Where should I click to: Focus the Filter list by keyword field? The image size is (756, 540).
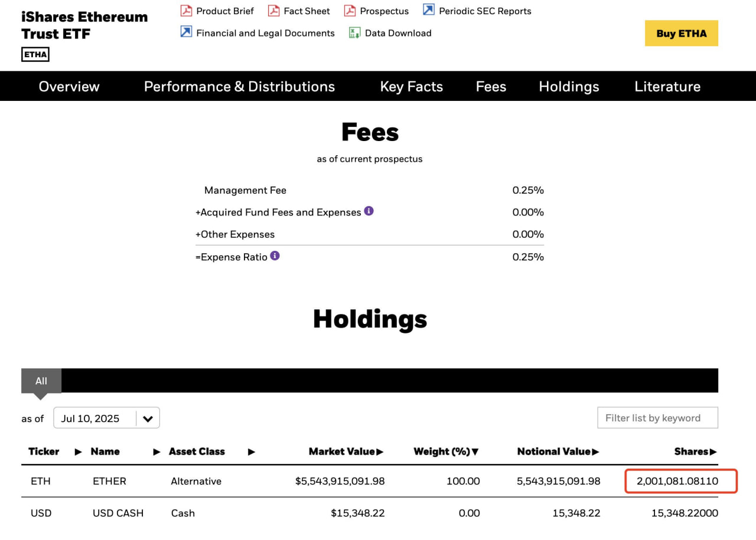tap(657, 418)
